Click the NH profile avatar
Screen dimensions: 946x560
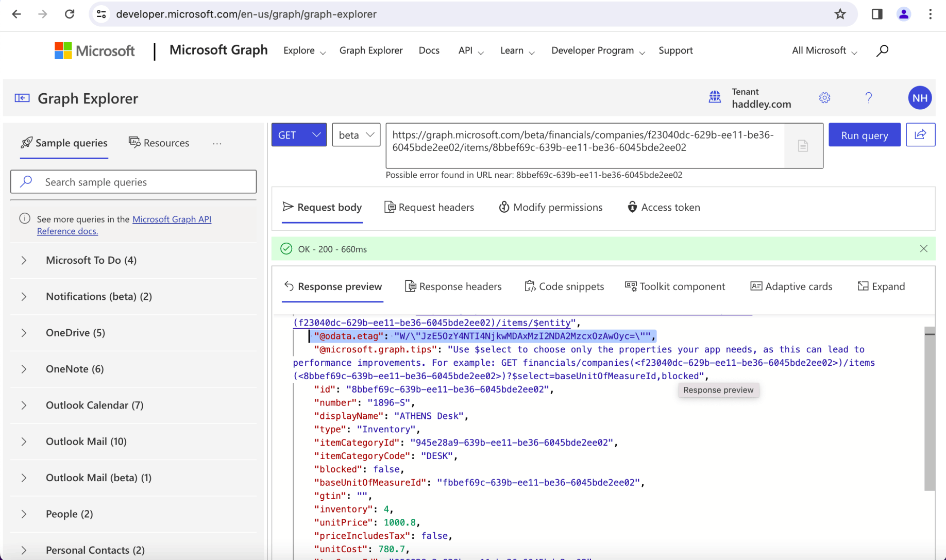tap(920, 98)
